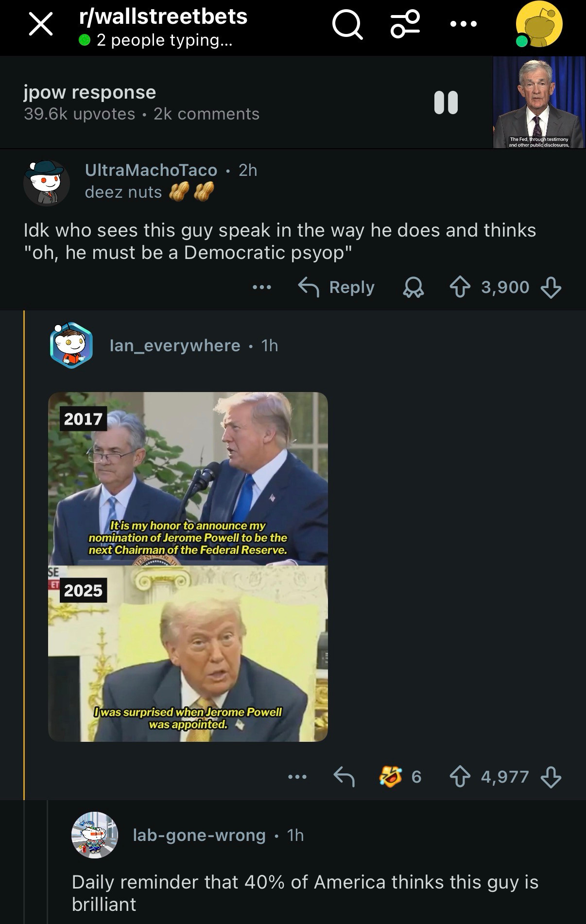This screenshot has width=586, height=924.
Task: Give award to UltraMachoTaco's comment
Action: click(413, 287)
